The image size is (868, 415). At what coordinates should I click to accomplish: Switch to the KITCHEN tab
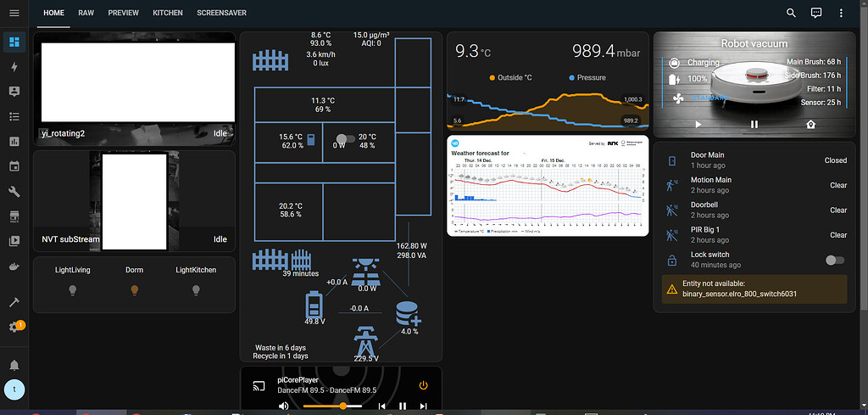[168, 13]
